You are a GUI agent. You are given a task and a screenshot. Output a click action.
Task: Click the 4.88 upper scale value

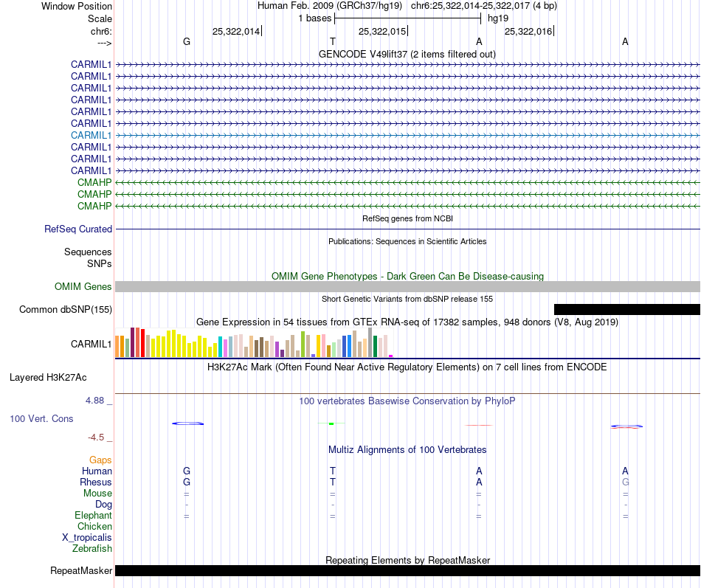click(x=94, y=401)
